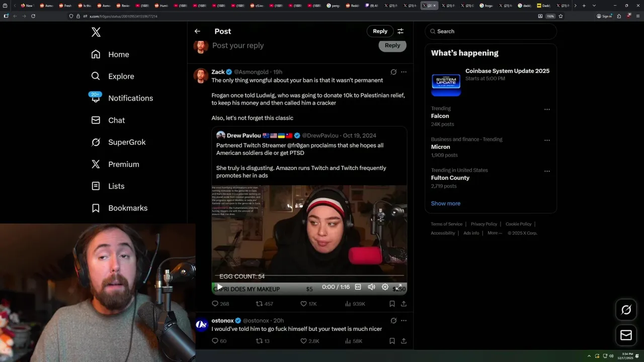Open the more menu on Zack's post
Viewport: 644px width, 362px height.
click(404, 72)
